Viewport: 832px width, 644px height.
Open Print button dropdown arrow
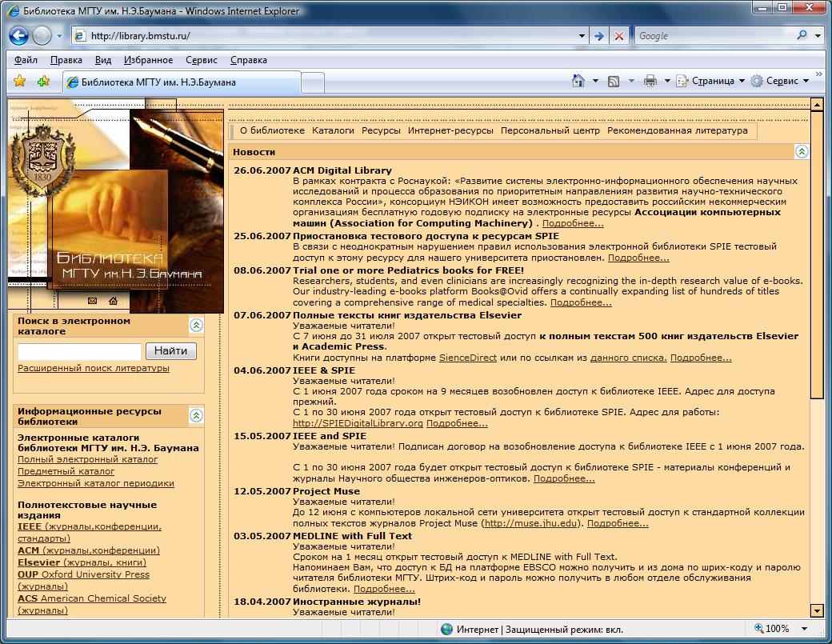click(x=667, y=81)
